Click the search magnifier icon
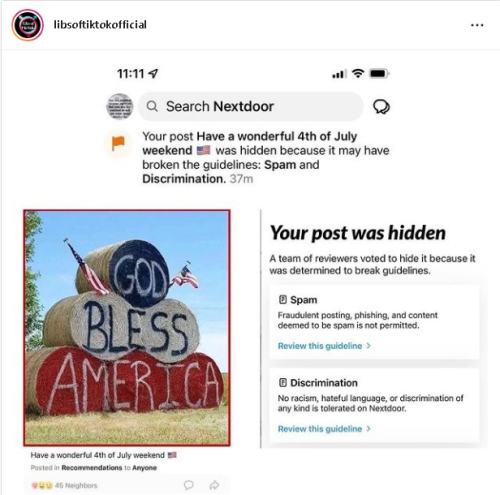The width and height of the screenshot is (500, 495). coord(152,106)
